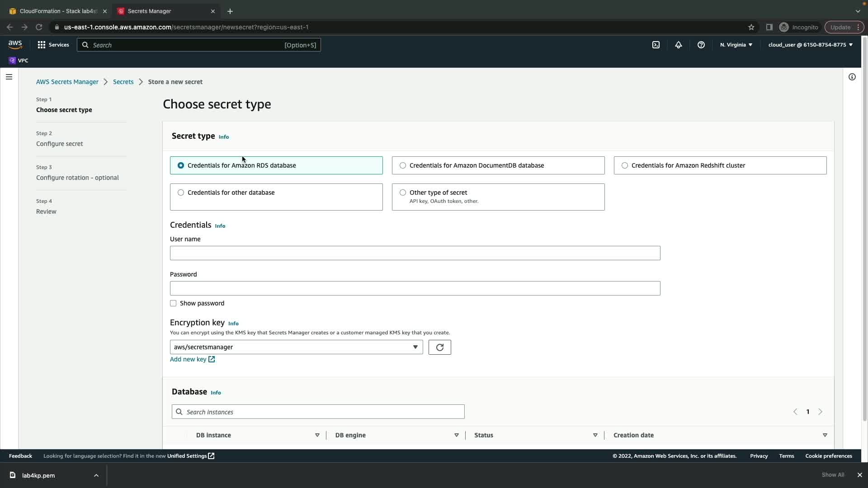Open the N. Virginia region selector
Screen dimensions: 868x488
tap(736, 45)
